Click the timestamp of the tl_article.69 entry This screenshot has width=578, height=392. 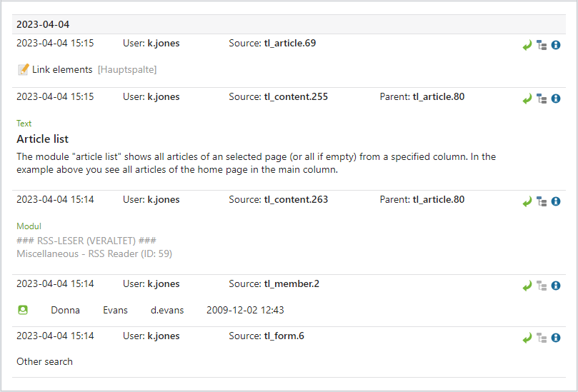pyautogui.click(x=55, y=43)
